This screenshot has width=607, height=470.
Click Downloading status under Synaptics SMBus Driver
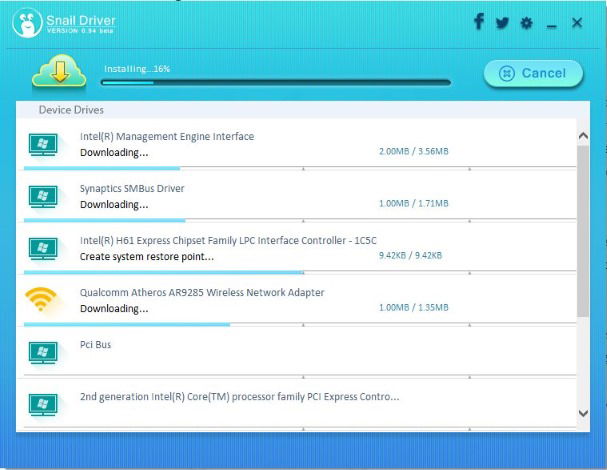pyautogui.click(x=114, y=204)
